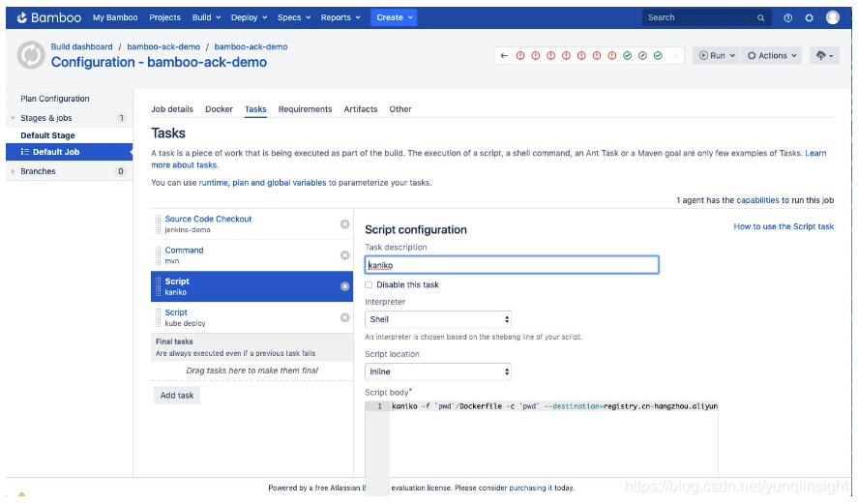The width and height of the screenshot is (858, 504).
Task: Select the Command mvn task
Action: pyautogui.click(x=251, y=255)
